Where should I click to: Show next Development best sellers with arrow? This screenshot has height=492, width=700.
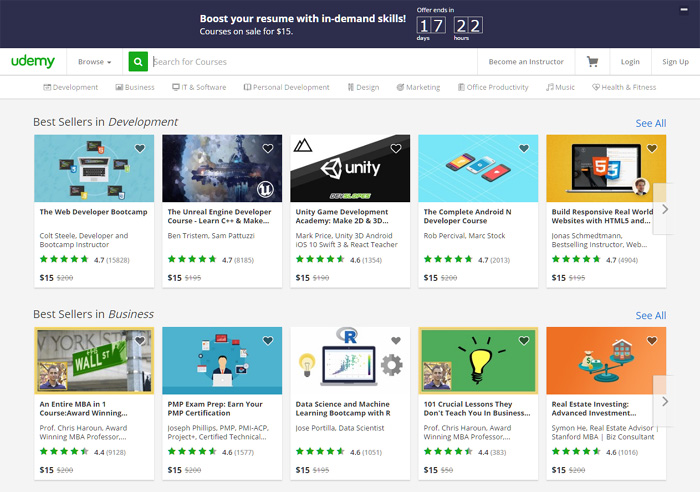click(665, 209)
